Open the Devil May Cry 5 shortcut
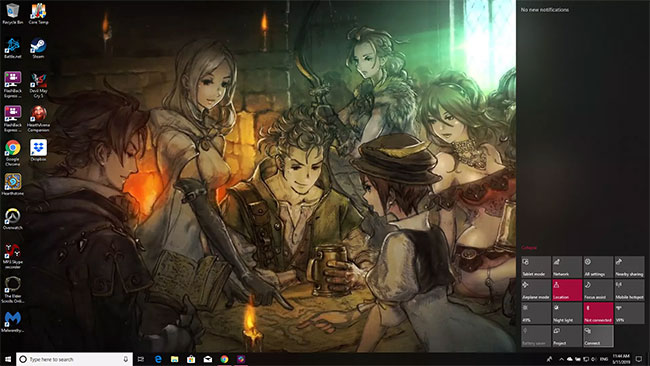 [38, 86]
